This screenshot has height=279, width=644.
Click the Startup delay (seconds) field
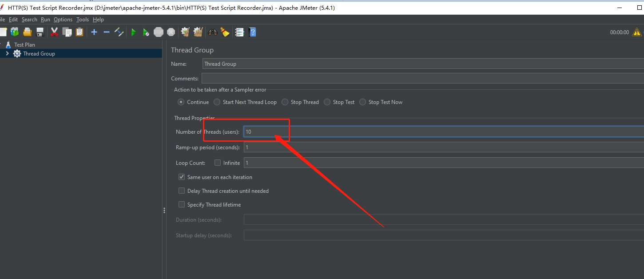[444, 235]
